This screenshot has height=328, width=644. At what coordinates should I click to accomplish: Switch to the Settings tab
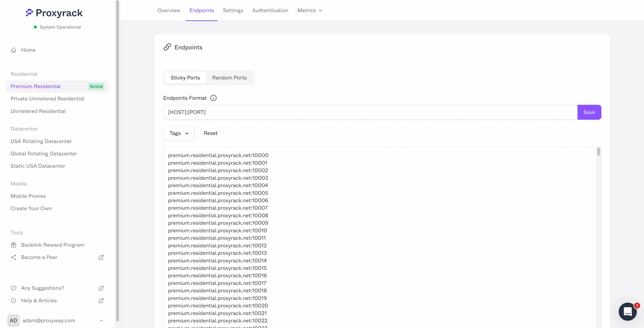(233, 11)
